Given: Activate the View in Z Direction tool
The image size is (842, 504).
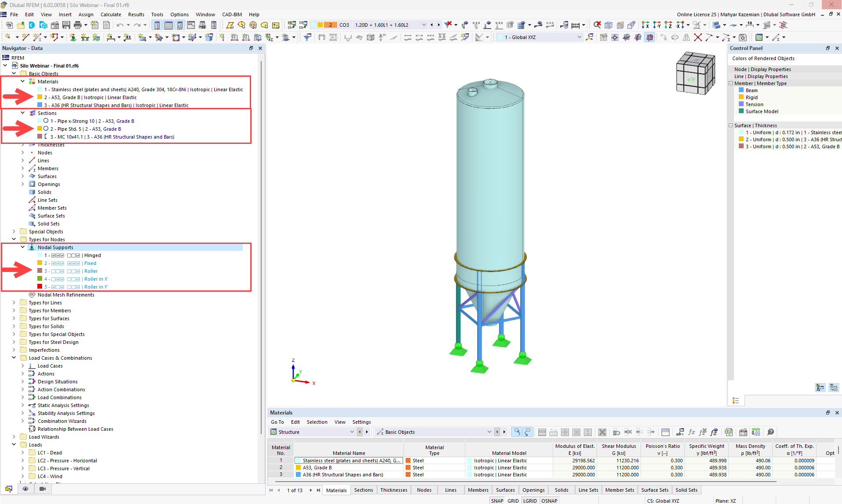Looking at the screenshot, I should pos(668,25).
